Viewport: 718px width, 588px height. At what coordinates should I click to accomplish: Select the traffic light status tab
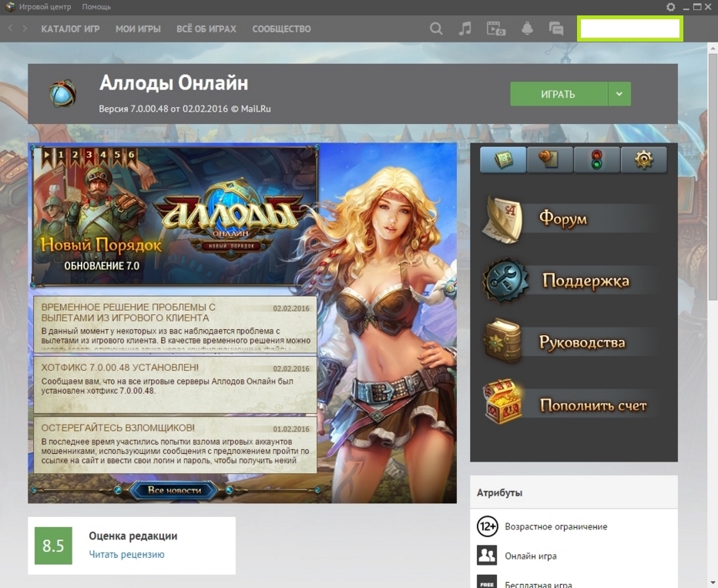(x=596, y=160)
